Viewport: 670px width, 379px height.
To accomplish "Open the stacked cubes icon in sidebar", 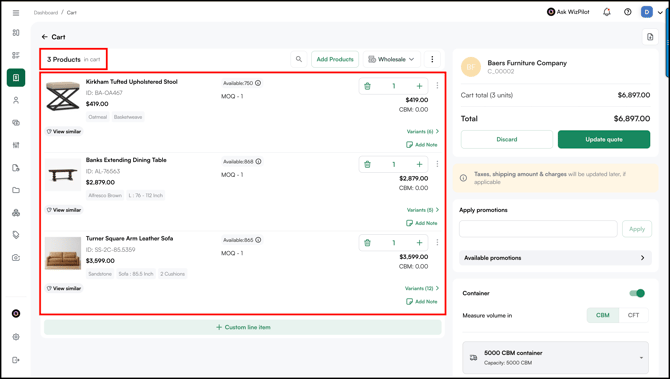I will tap(16, 213).
